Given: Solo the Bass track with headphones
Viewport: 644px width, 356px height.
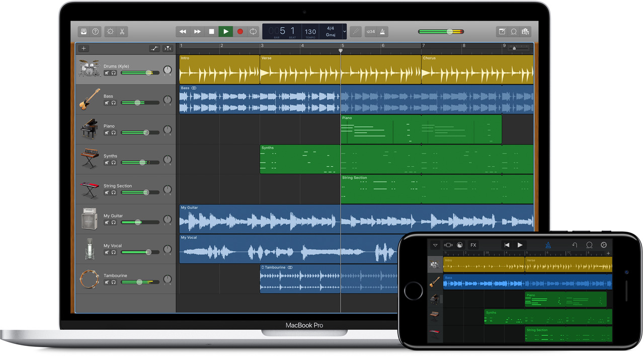Looking at the screenshot, I should point(114,103).
